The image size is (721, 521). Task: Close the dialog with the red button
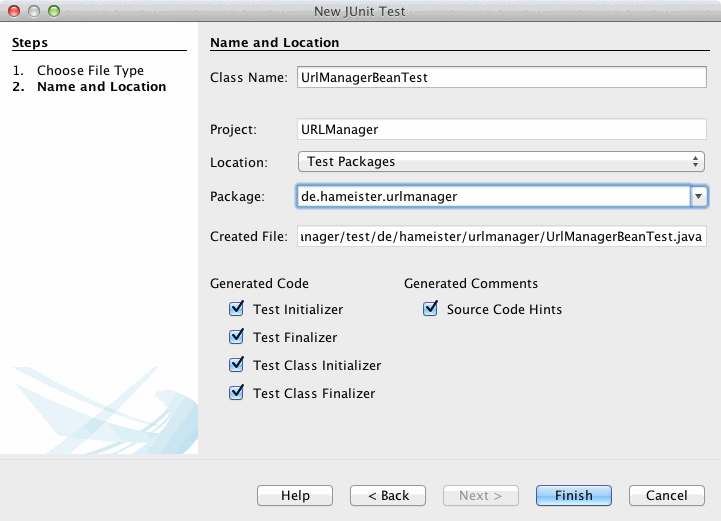[x=14, y=11]
